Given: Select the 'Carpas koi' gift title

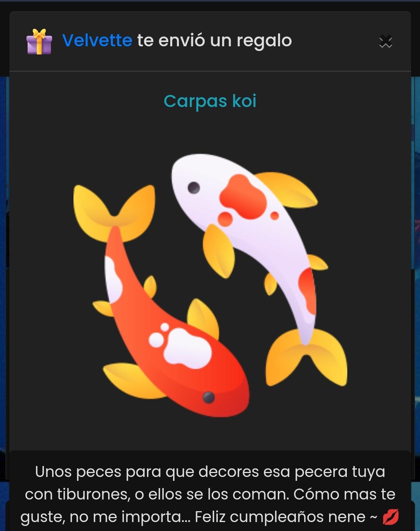Looking at the screenshot, I should click(x=210, y=101).
